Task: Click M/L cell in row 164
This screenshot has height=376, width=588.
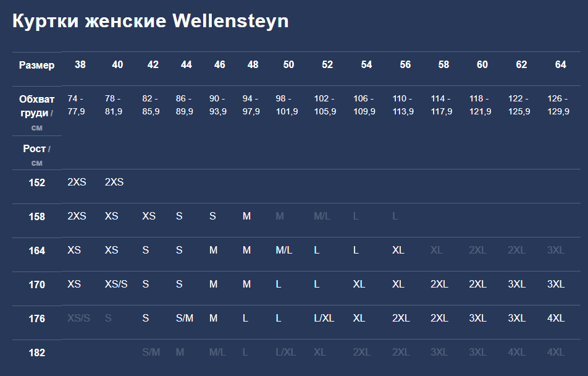Action: tap(284, 250)
